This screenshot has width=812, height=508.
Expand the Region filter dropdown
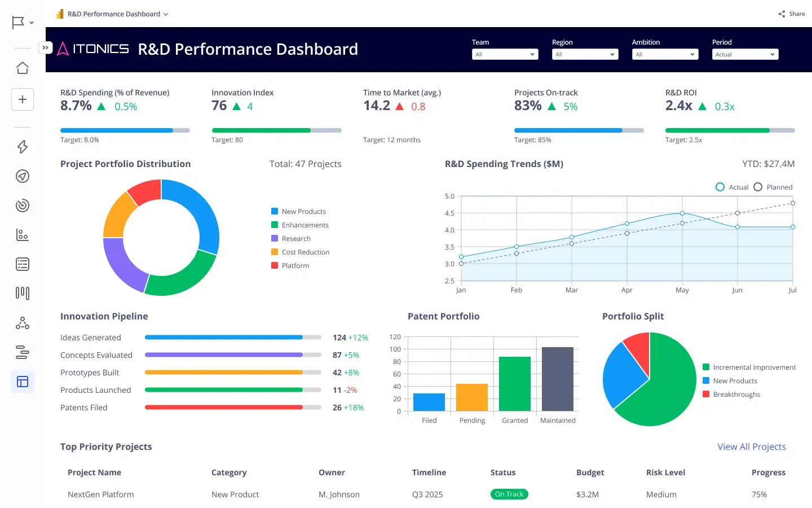pyautogui.click(x=585, y=54)
